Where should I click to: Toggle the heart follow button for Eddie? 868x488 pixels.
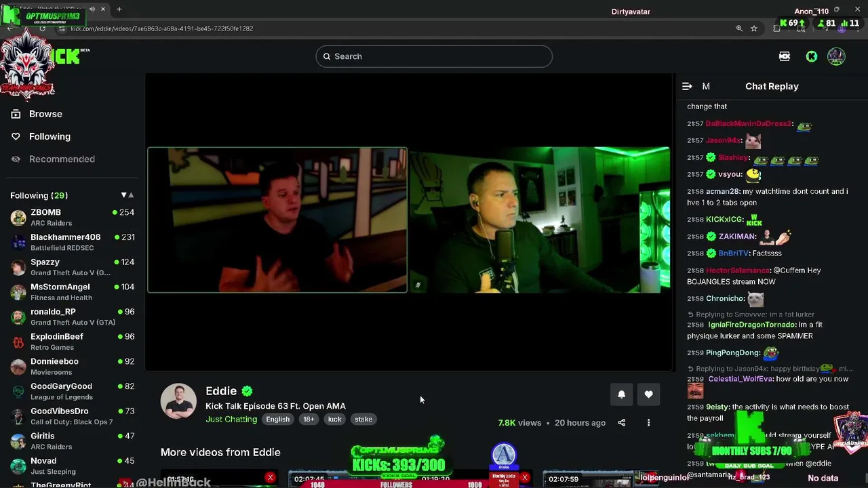pyautogui.click(x=648, y=394)
